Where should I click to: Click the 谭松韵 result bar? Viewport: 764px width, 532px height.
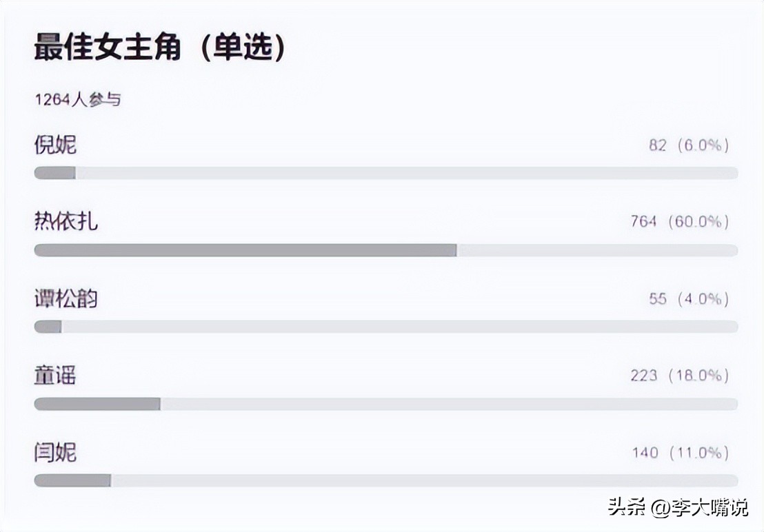[385, 327]
